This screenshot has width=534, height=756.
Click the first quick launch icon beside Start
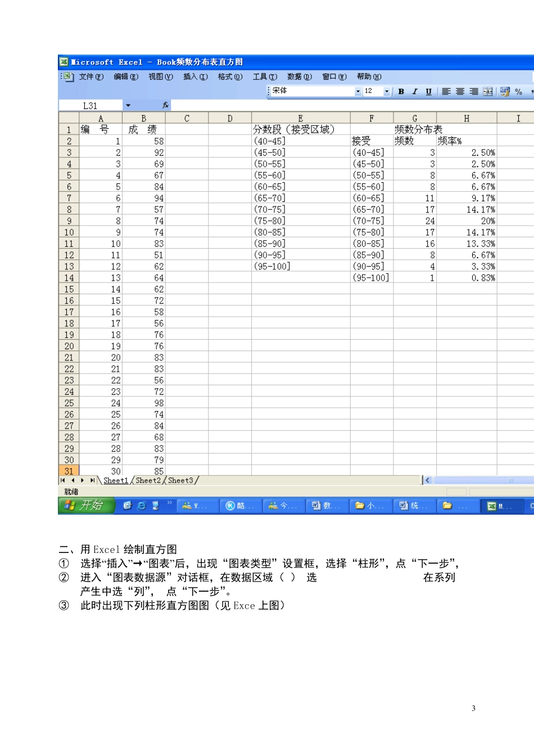(128, 506)
